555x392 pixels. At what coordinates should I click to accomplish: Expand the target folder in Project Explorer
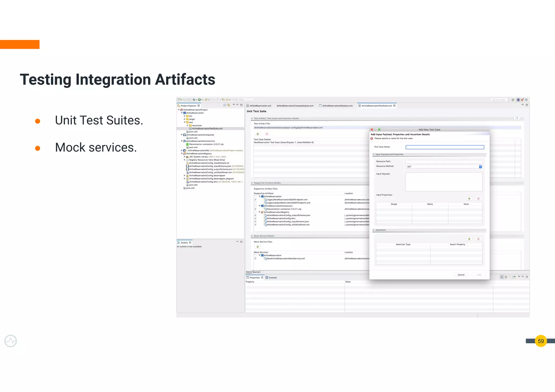click(185, 119)
